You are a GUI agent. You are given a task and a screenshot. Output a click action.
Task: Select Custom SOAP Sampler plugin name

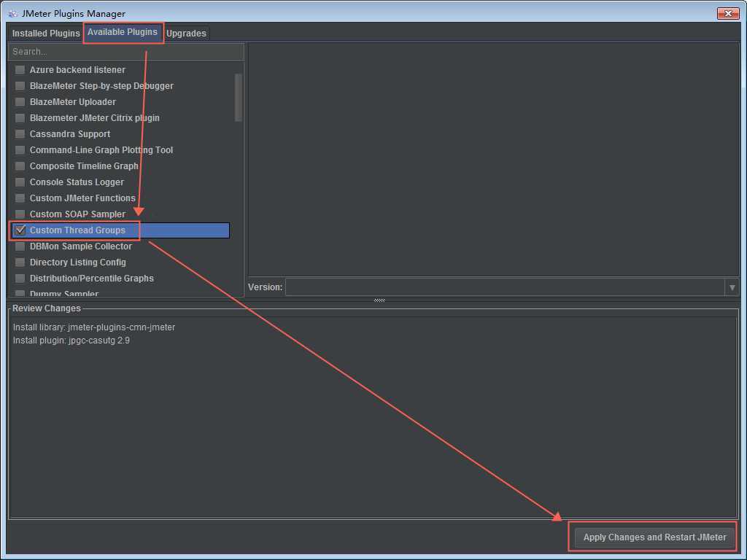click(77, 214)
